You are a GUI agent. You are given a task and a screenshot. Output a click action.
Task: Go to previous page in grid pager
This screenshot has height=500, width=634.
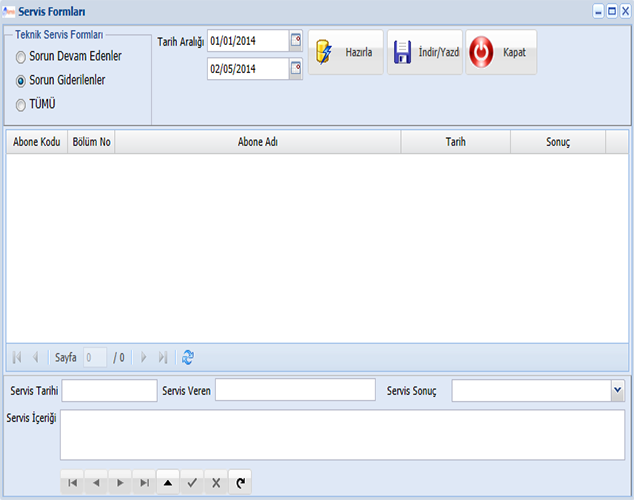36,357
